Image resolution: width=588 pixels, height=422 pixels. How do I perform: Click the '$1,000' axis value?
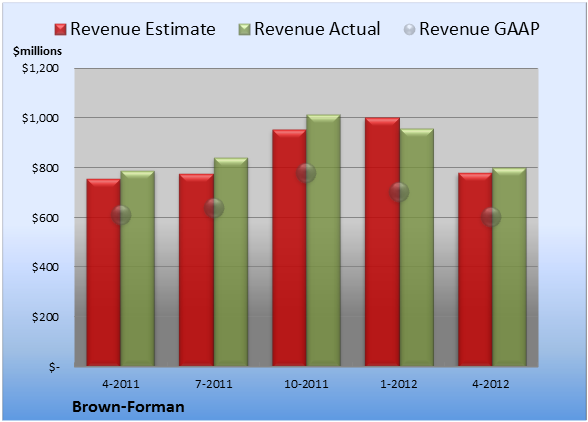click(x=40, y=118)
